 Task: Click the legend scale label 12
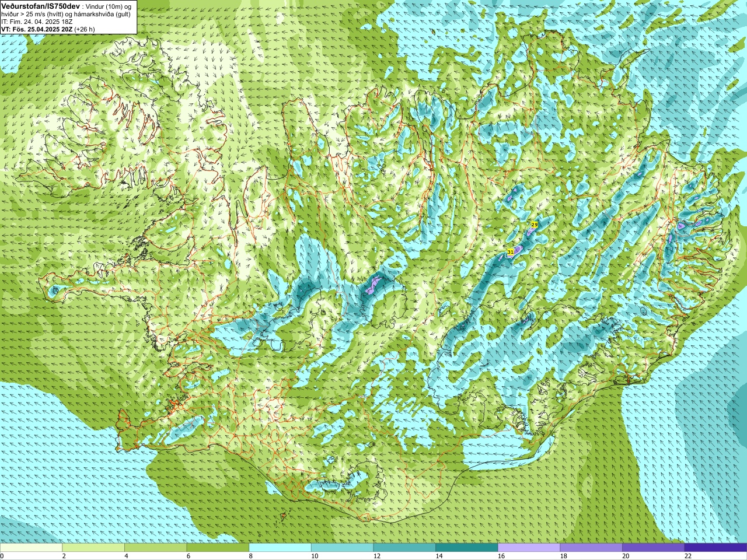click(377, 556)
